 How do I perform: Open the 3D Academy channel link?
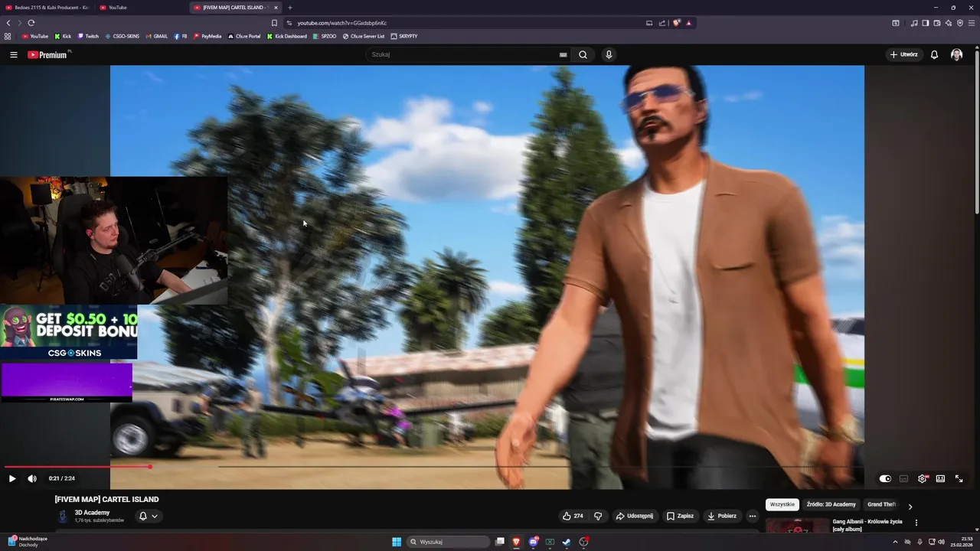(x=92, y=513)
